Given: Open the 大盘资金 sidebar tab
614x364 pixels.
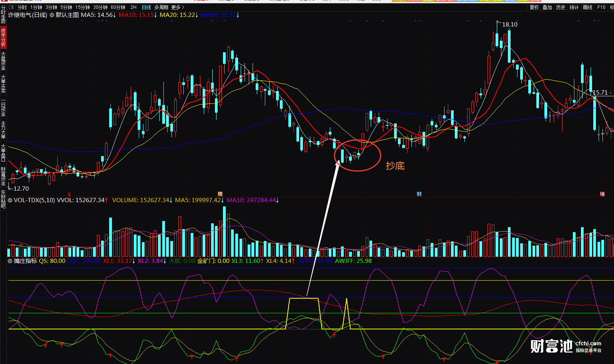Looking at the screenshot, I should pyautogui.click(x=3, y=61).
